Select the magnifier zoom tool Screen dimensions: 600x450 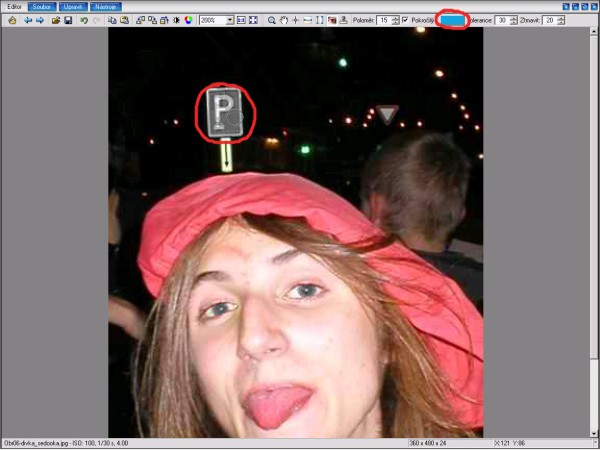(x=271, y=20)
